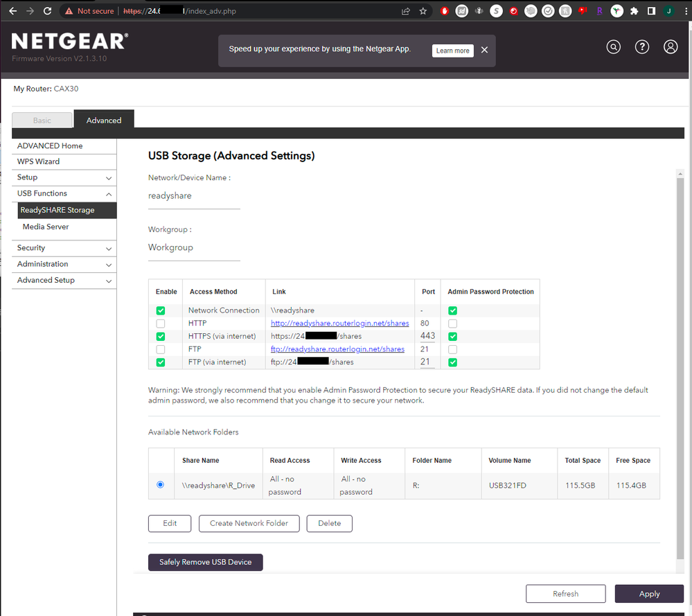Click the NETGEAR logo

70,42
